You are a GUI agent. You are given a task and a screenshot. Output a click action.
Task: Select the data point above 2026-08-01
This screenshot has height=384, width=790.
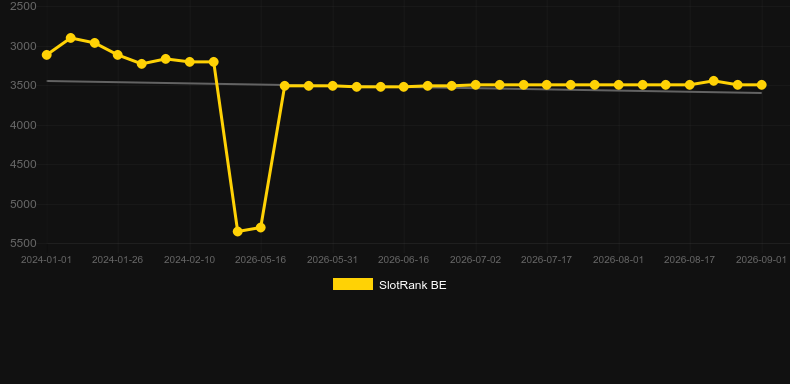[618, 85]
